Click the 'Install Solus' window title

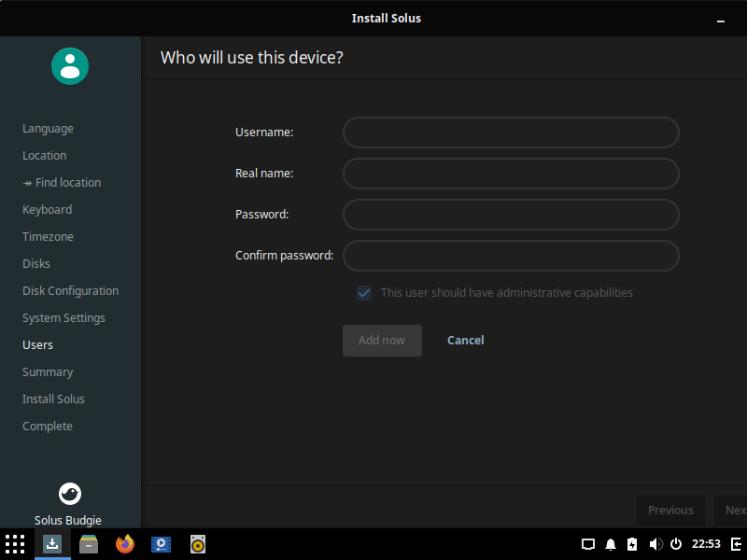pos(387,18)
